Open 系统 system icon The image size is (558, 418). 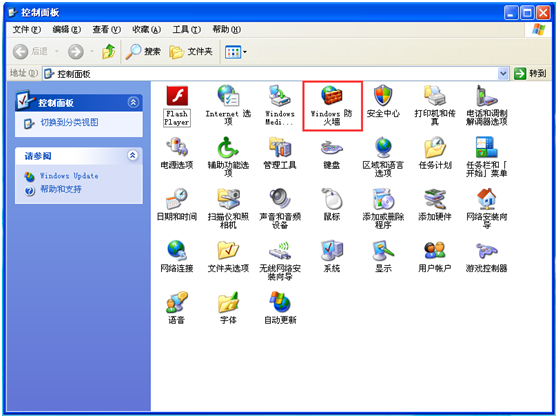(332, 256)
